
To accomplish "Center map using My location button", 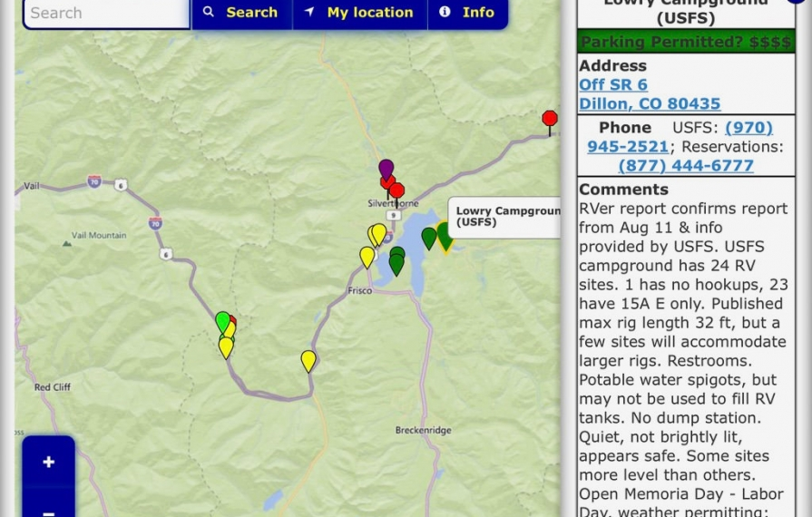I will (358, 13).
